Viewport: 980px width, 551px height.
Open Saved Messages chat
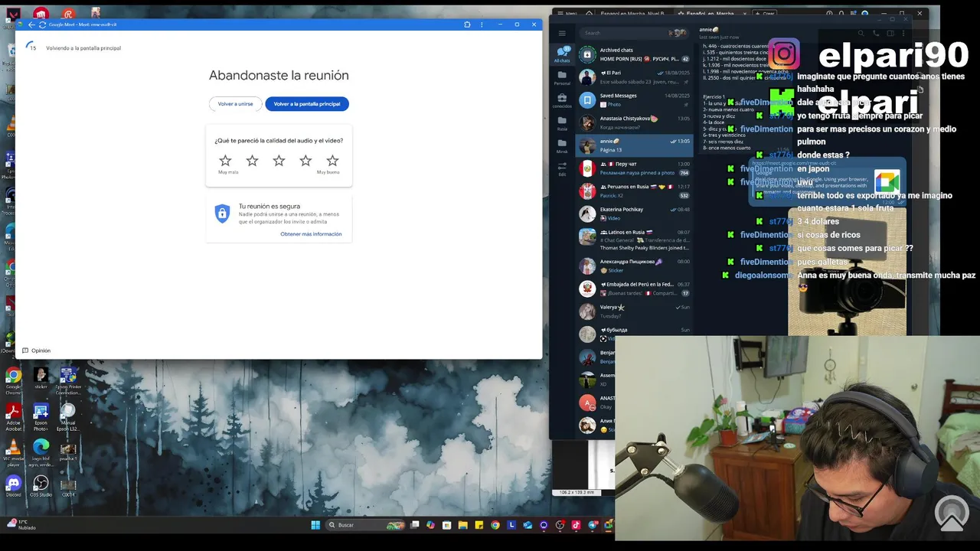tap(634, 100)
